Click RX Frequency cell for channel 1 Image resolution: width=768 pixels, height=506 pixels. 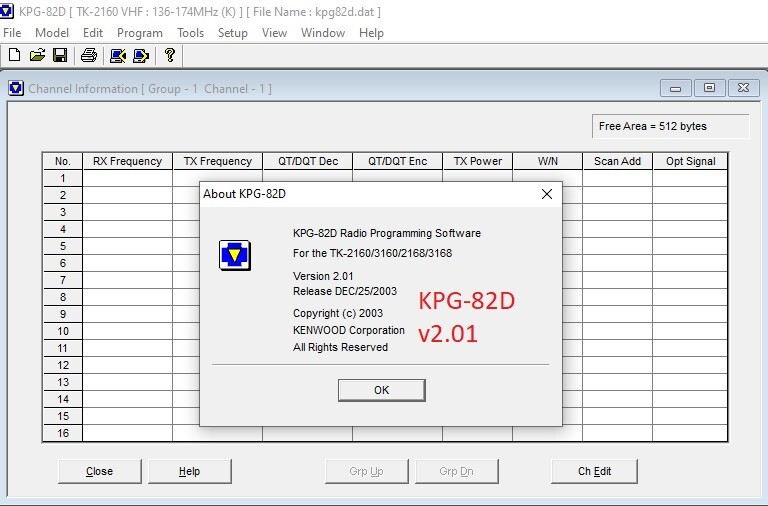[x=127, y=178]
